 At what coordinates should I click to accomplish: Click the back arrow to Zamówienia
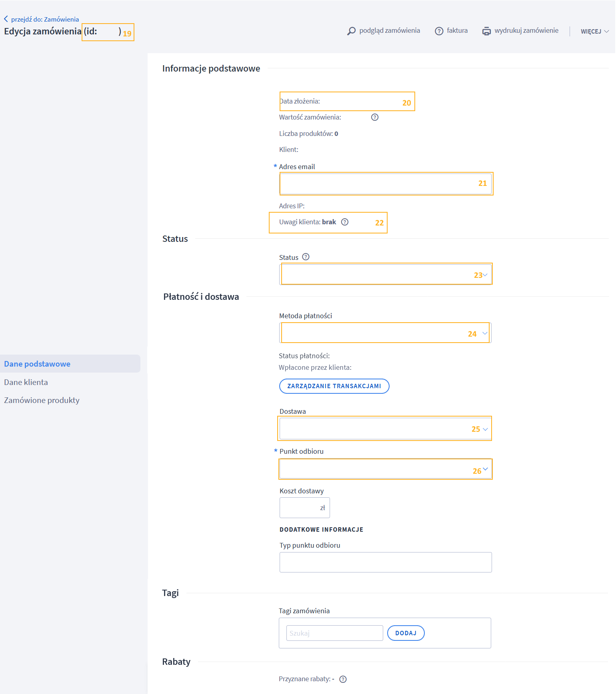[6, 19]
